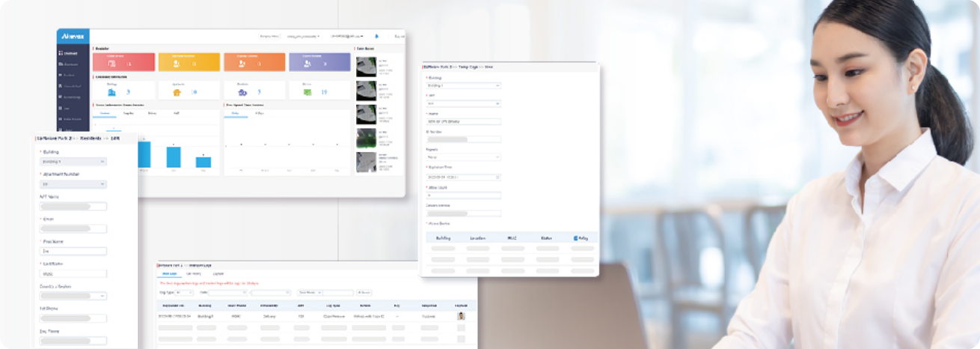This screenshot has height=349, width=980.
Task: Select the Call History tab
Action: click(193, 274)
